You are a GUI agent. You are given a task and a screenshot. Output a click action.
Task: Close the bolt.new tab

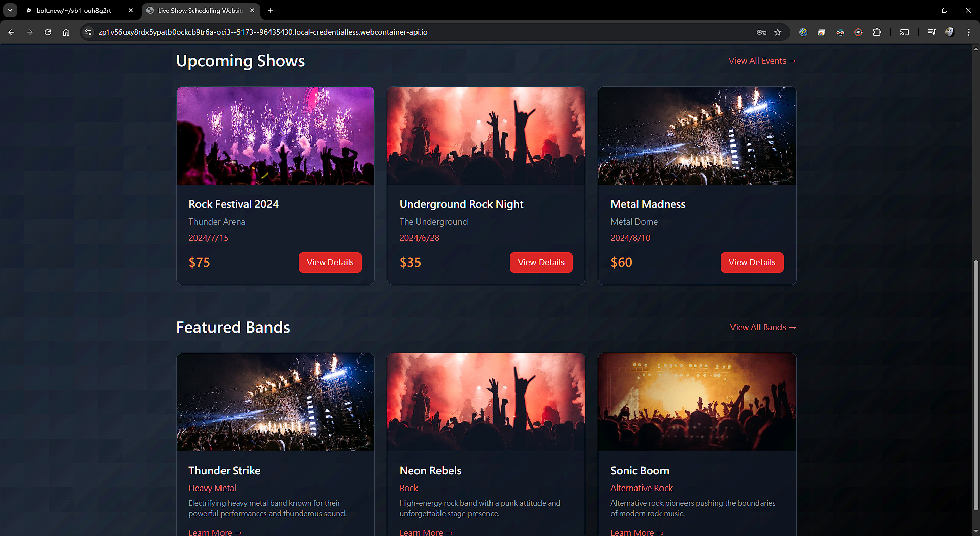(131, 10)
